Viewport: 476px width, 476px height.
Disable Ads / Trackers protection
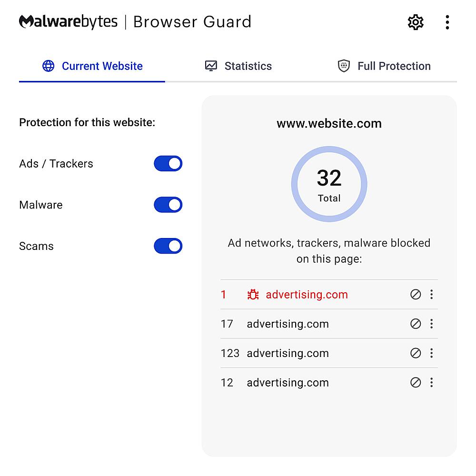(168, 163)
